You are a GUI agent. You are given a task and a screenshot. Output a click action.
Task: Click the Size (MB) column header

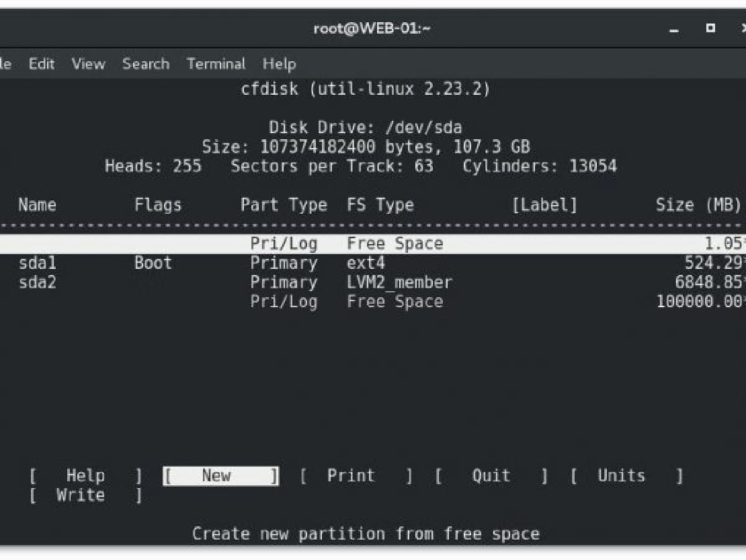pyautogui.click(x=698, y=205)
